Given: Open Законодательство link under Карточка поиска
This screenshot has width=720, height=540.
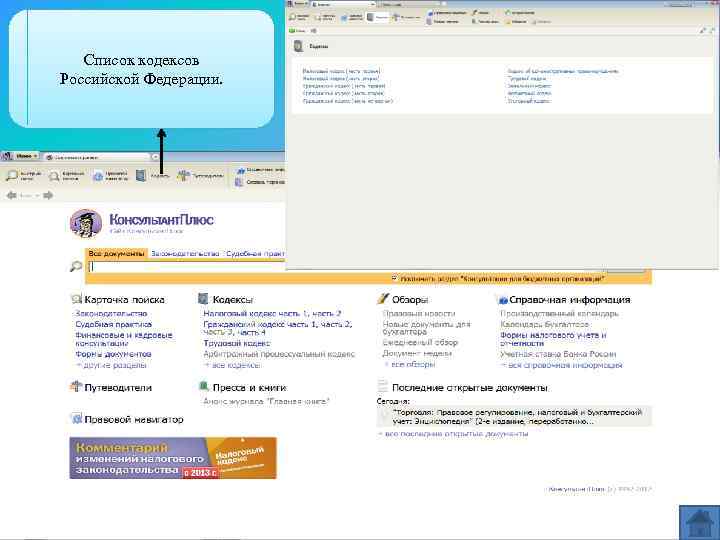Looking at the screenshot, I should (111, 314).
